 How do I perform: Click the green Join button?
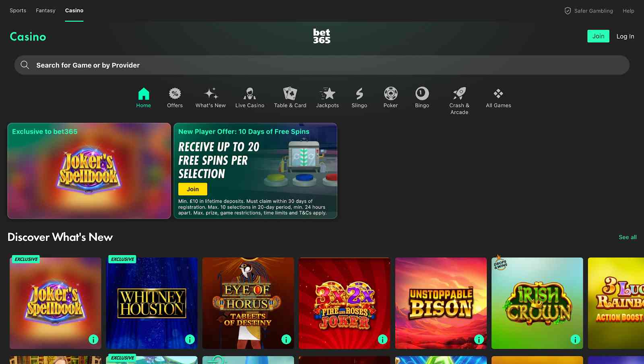coord(598,36)
